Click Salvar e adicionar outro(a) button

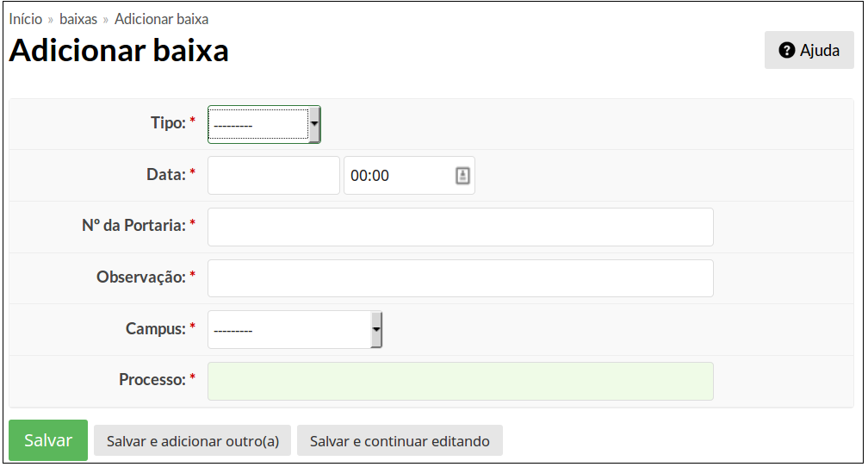pos(193,441)
